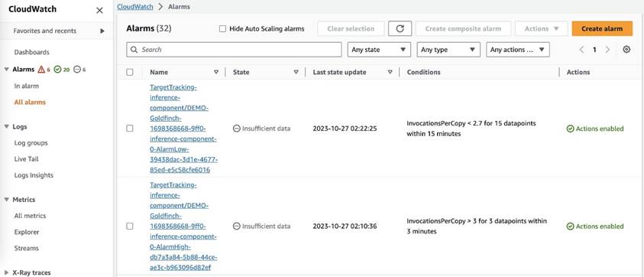Open Log groups in sidebar
Screen dimensions: 644x277
click(x=31, y=143)
